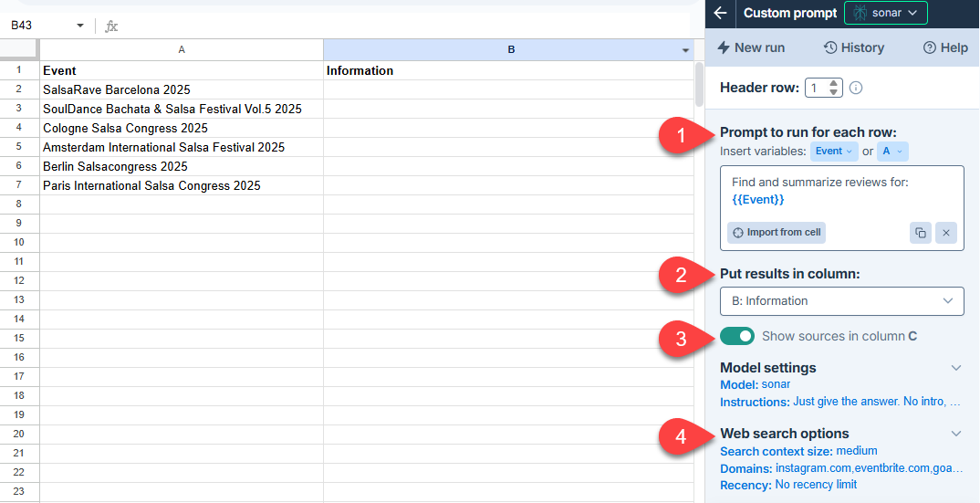This screenshot has width=980, height=503.
Task: Insert the Event variable chip
Action: (834, 152)
